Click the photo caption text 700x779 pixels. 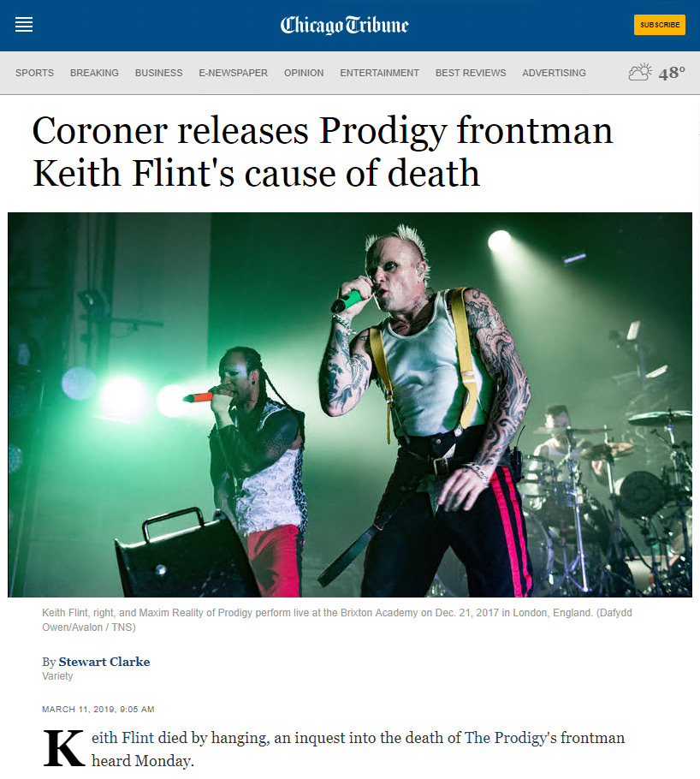[x=337, y=620]
